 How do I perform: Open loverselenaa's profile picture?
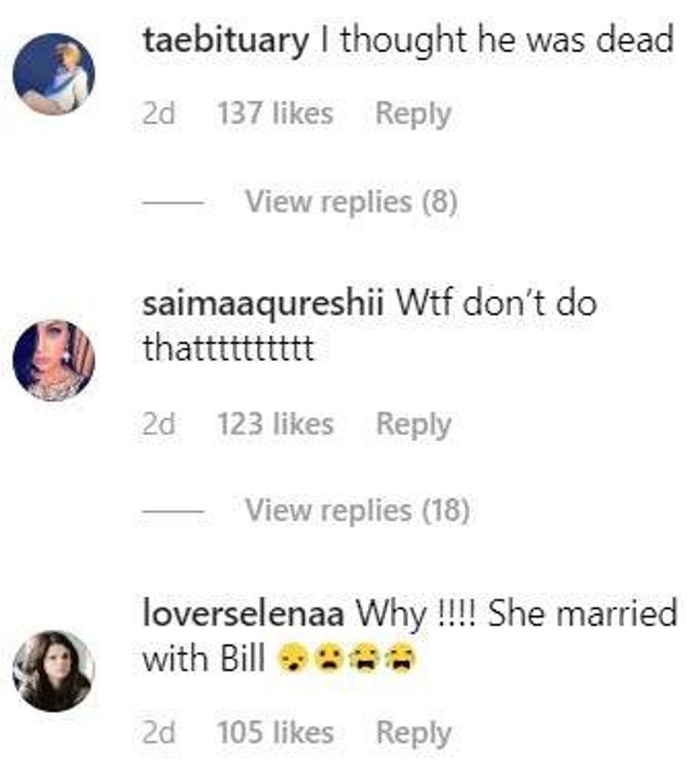click(x=53, y=671)
